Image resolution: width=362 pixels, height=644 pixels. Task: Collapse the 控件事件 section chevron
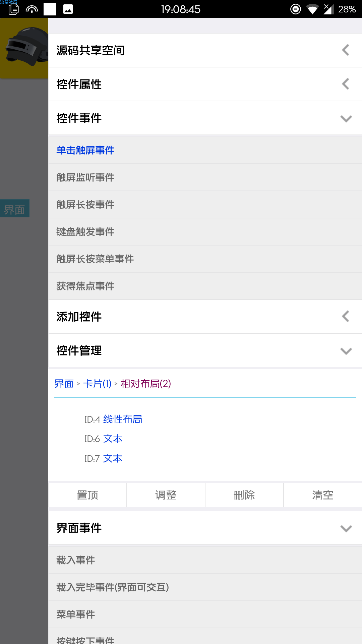346,118
